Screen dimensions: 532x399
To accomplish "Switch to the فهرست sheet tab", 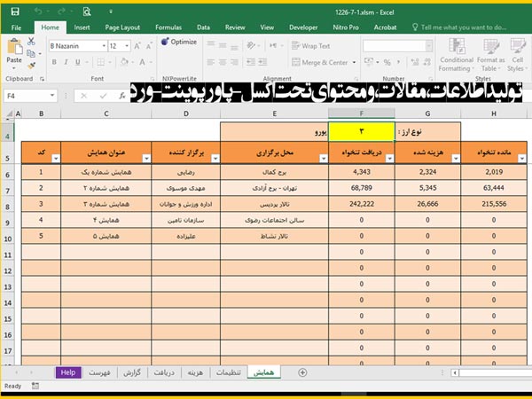I will [99, 372].
